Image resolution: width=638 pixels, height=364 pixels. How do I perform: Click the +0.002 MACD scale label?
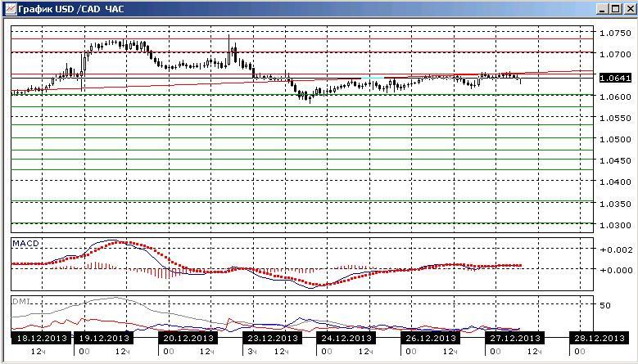point(617,249)
